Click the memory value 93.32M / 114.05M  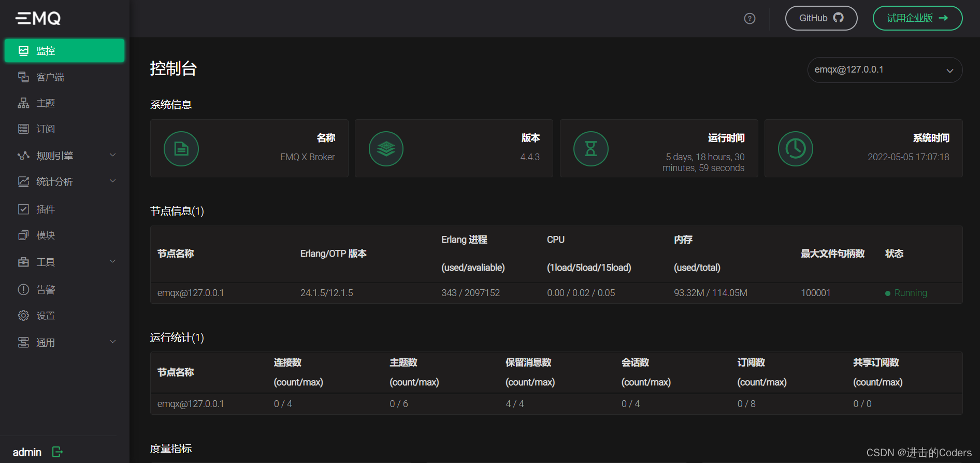711,293
